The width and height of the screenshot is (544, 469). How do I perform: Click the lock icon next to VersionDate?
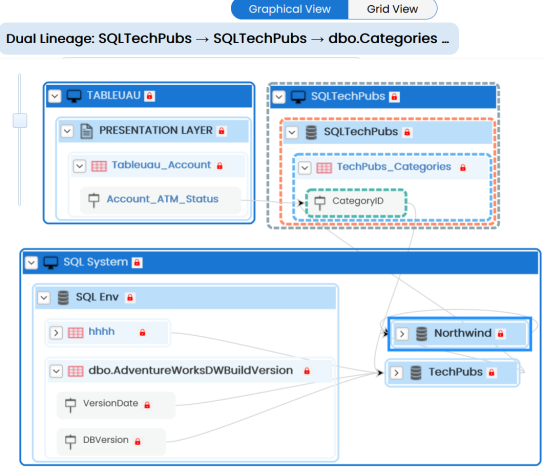point(147,405)
